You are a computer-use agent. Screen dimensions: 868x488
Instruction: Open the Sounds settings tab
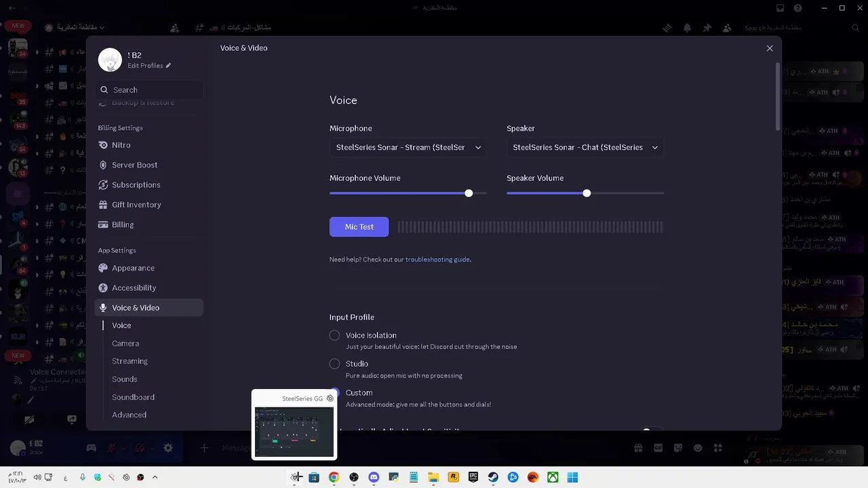(x=125, y=379)
